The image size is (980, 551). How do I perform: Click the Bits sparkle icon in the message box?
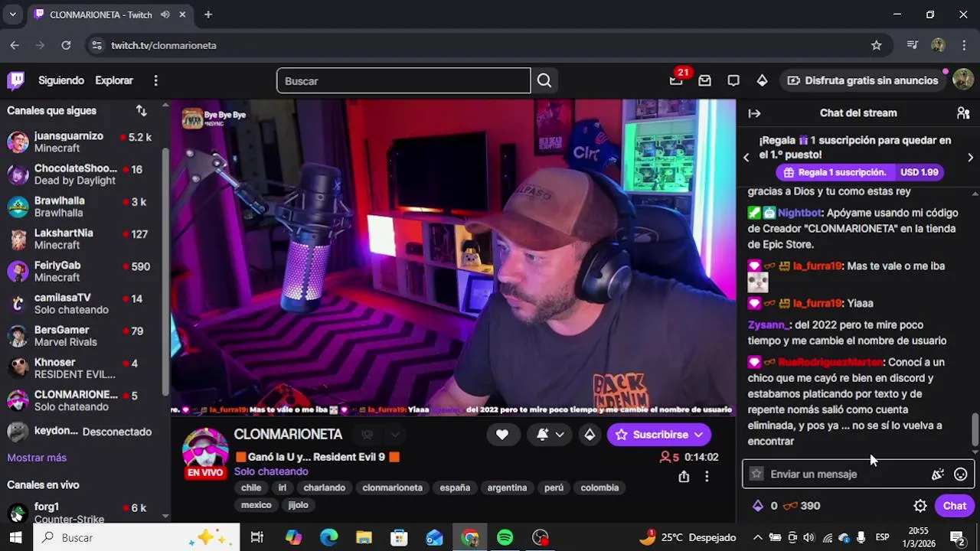pos(938,474)
